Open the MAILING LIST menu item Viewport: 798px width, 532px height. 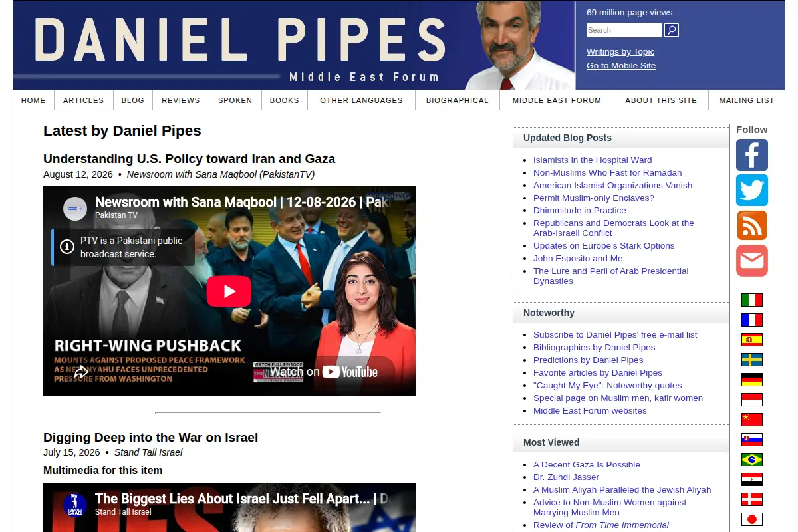747,100
